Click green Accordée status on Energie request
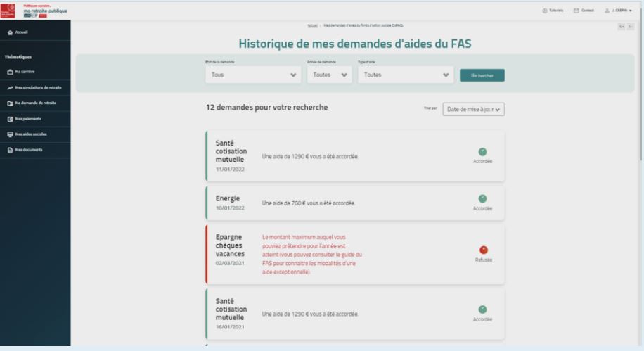The width and height of the screenshot is (644, 351). [483, 198]
